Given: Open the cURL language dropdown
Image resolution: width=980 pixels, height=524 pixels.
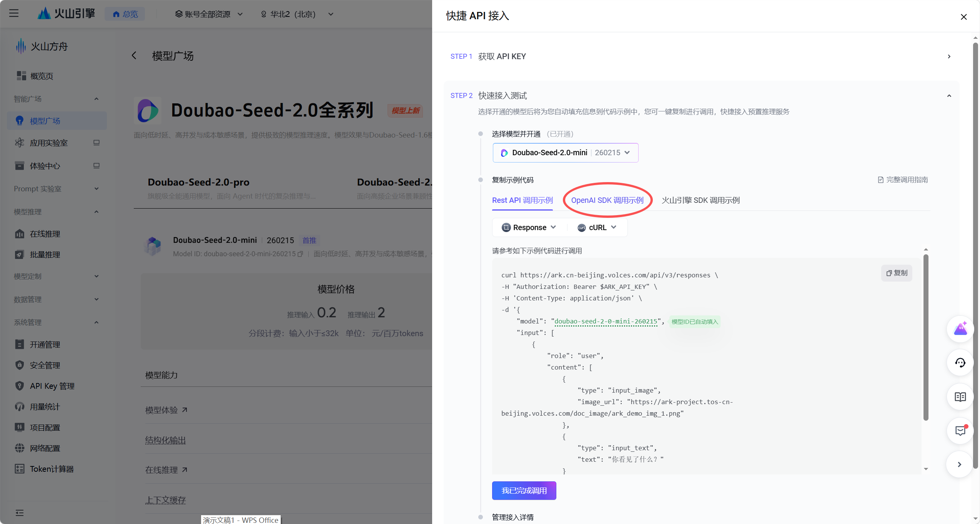Looking at the screenshot, I should point(597,227).
